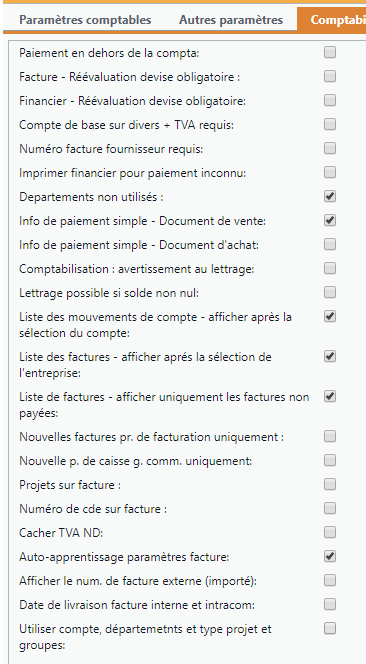Open the Paramètres comptables tab

pos(85,20)
